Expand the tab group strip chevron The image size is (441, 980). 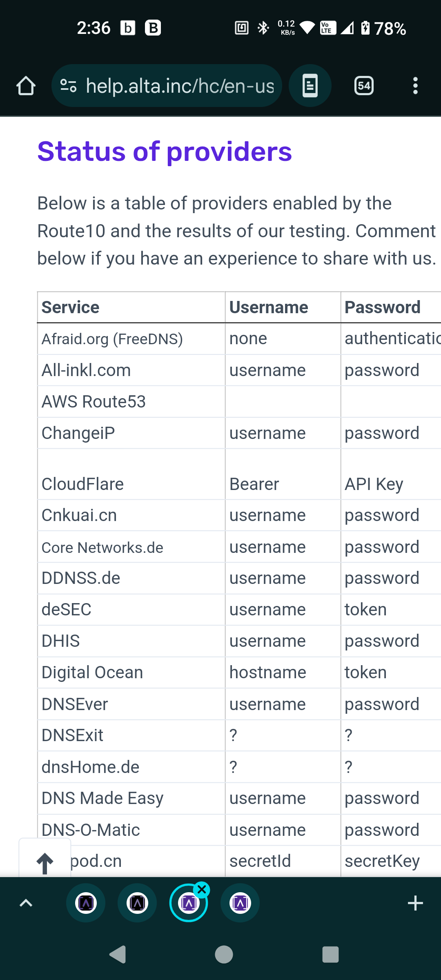point(26,903)
